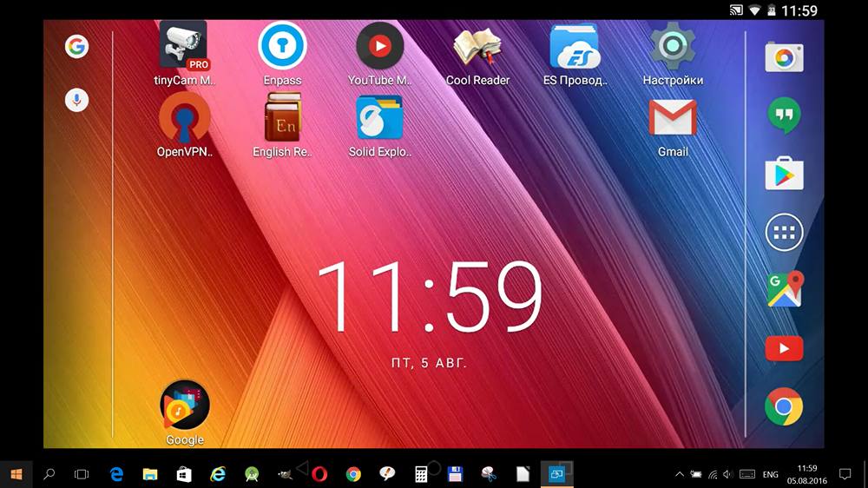Open Windows Store from the taskbar
Image resolution: width=868 pixels, height=488 pixels.
tap(184, 474)
